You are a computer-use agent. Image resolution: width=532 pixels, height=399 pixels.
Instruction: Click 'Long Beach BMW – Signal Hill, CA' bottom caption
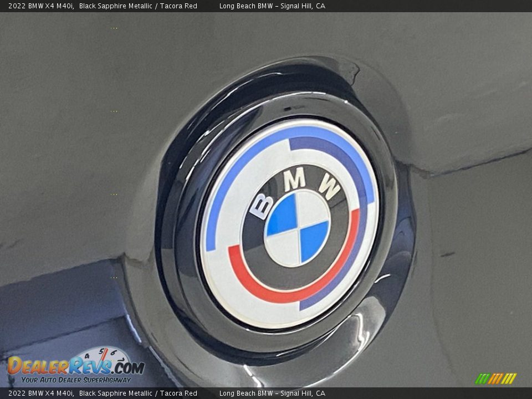(272, 393)
